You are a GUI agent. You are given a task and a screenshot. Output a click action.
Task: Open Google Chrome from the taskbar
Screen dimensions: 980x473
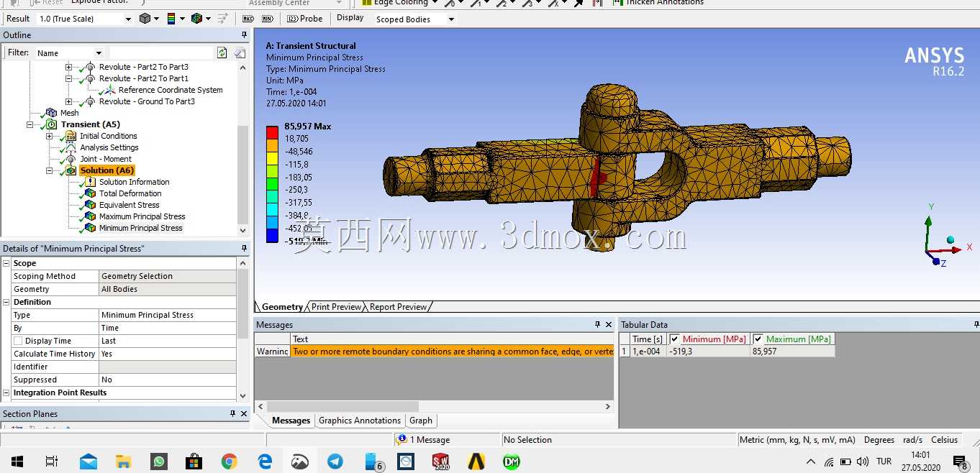(x=230, y=461)
